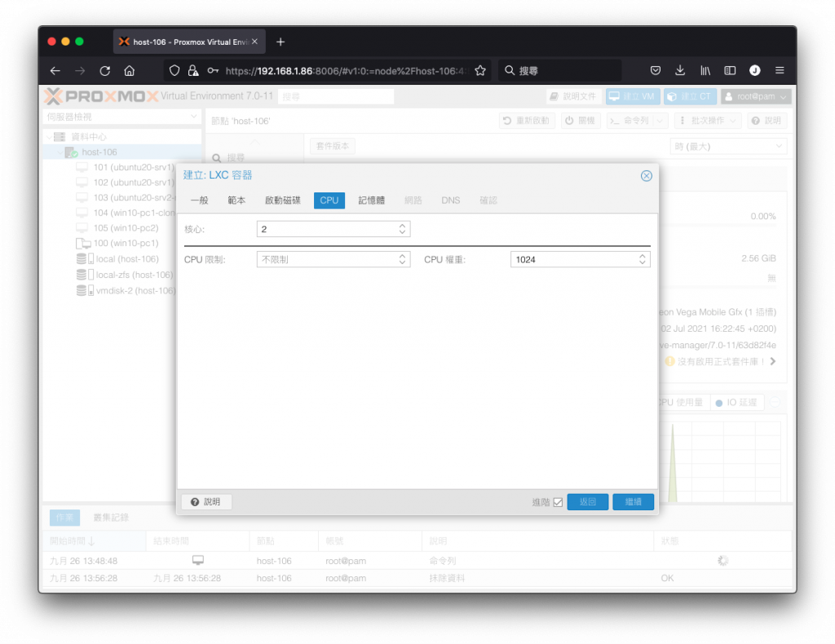
Task: Toggle 進階 advanced checkbox
Action: [558, 502]
